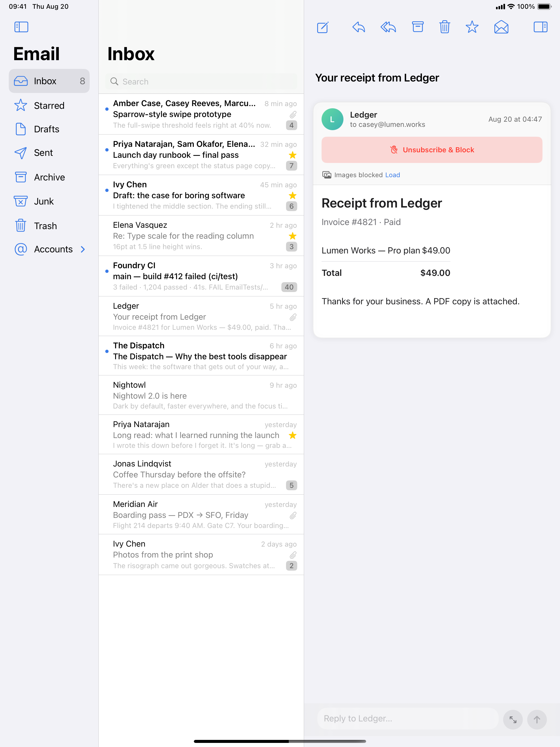Open Draft: the case for boring software
The width and height of the screenshot is (560, 747).
click(x=201, y=195)
